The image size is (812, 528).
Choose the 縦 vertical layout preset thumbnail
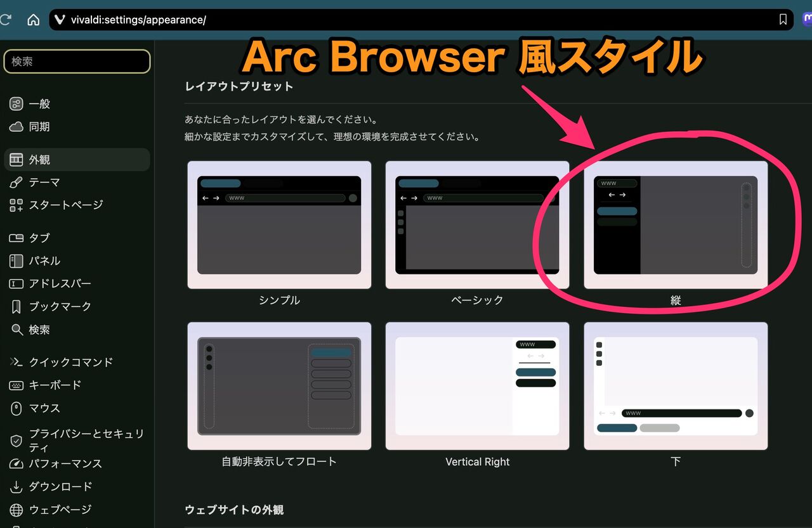(676, 225)
